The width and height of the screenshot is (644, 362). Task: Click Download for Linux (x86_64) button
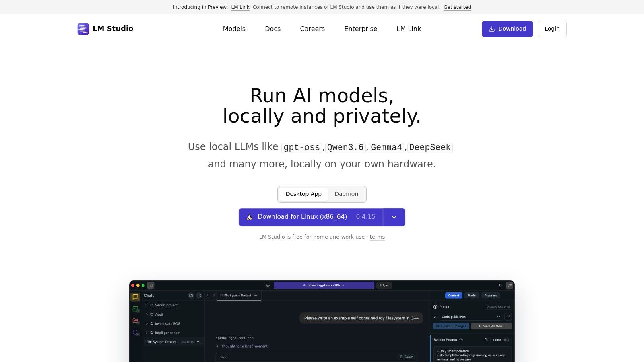click(311, 217)
